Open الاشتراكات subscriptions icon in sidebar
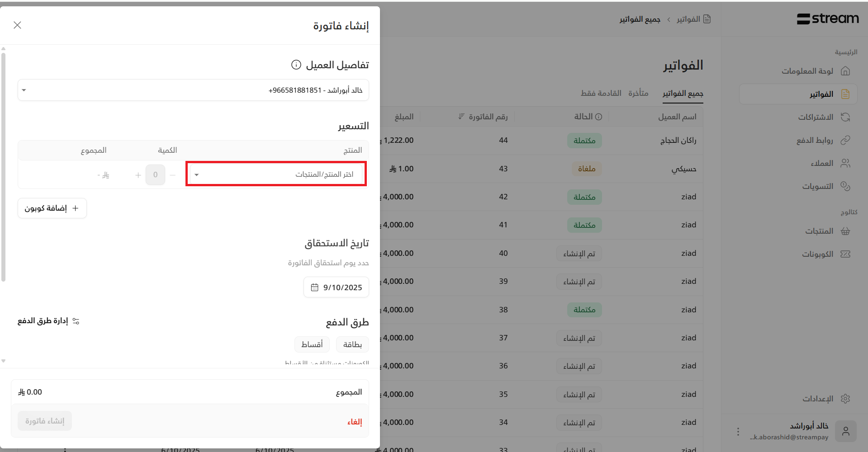Screen dimensions: 868x452 click(845, 117)
